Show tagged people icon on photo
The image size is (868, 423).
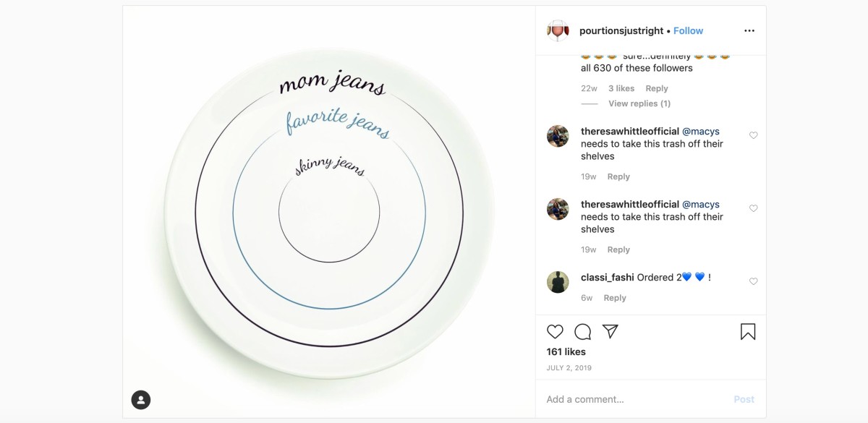point(141,399)
